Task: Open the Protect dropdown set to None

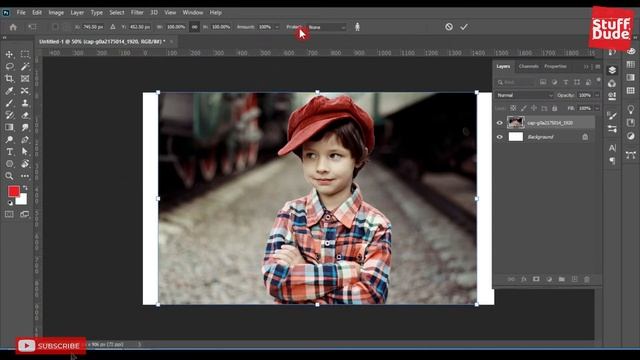Action: click(326, 27)
